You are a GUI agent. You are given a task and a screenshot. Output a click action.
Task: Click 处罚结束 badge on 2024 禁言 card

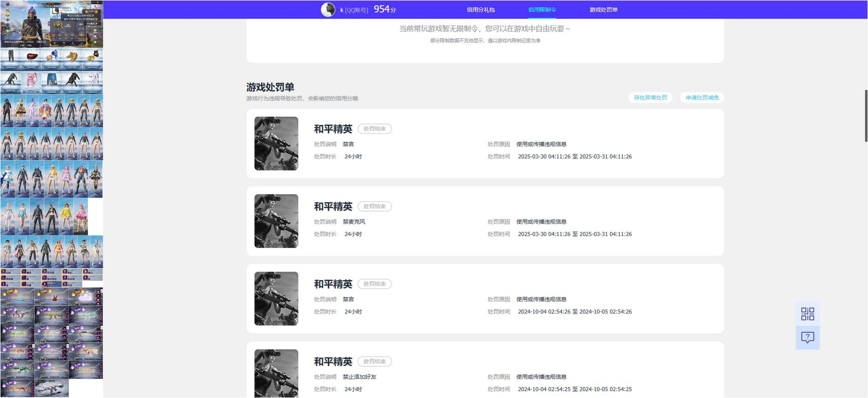click(374, 284)
